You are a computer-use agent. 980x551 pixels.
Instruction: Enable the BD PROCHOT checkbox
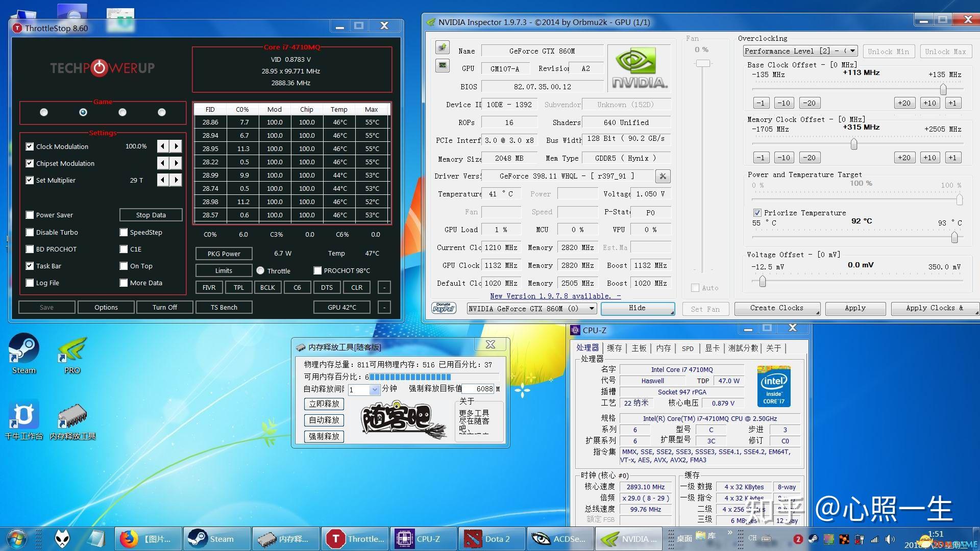pyautogui.click(x=30, y=249)
